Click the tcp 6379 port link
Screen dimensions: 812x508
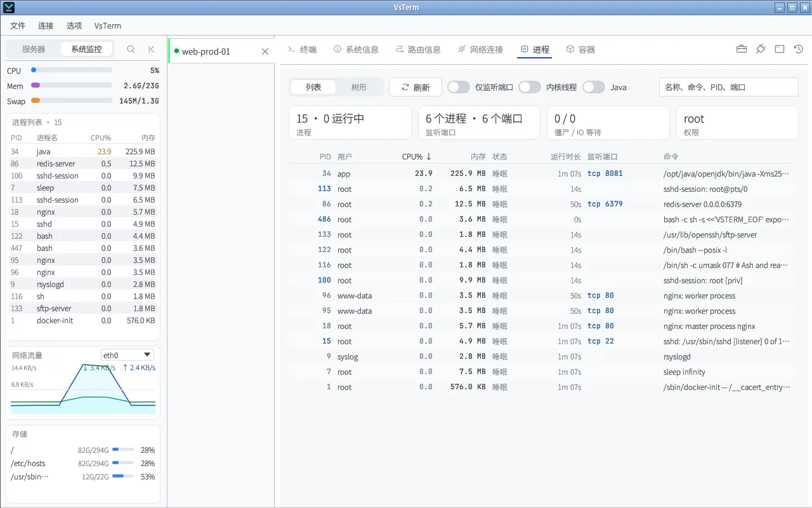point(605,204)
